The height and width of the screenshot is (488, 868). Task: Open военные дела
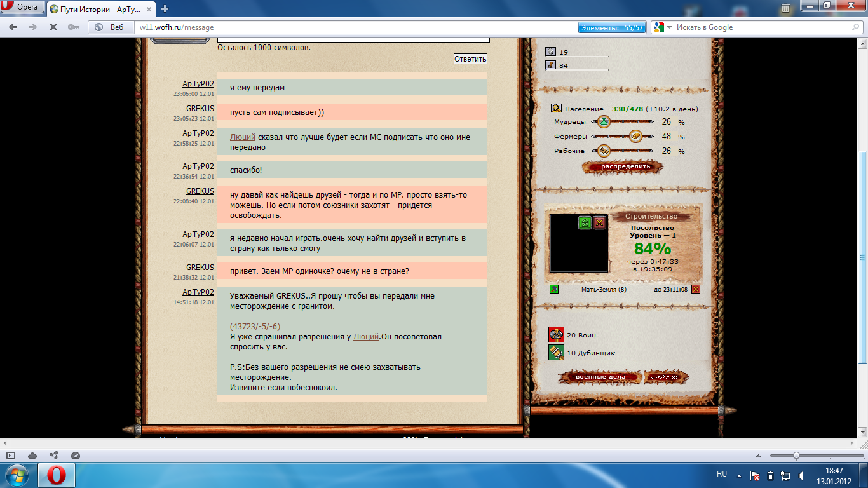[600, 377]
